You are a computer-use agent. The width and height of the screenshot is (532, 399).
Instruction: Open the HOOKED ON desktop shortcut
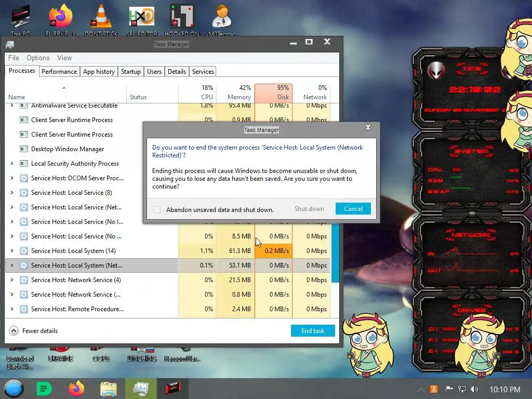[182, 20]
